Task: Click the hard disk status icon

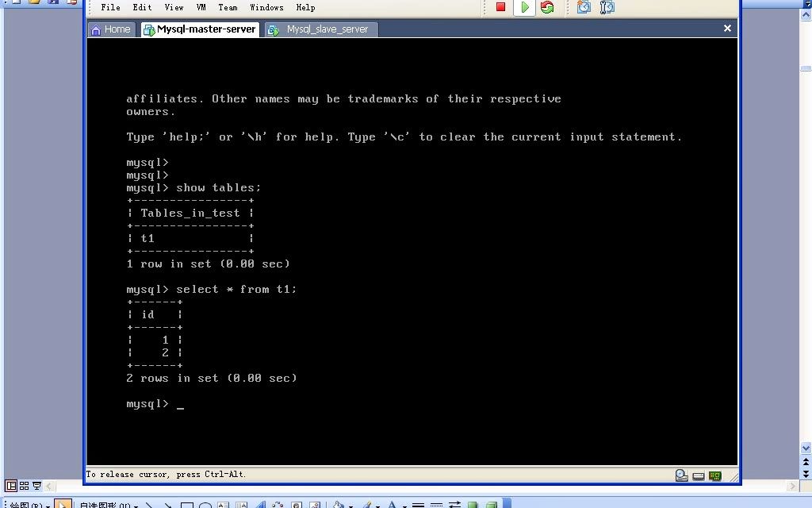Action: [681, 475]
